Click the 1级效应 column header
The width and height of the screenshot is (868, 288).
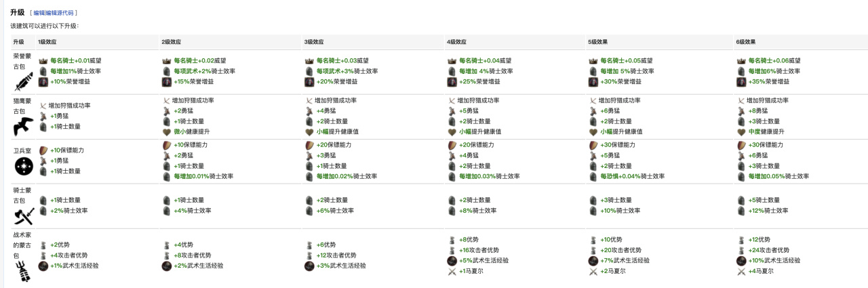pyautogui.click(x=47, y=42)
